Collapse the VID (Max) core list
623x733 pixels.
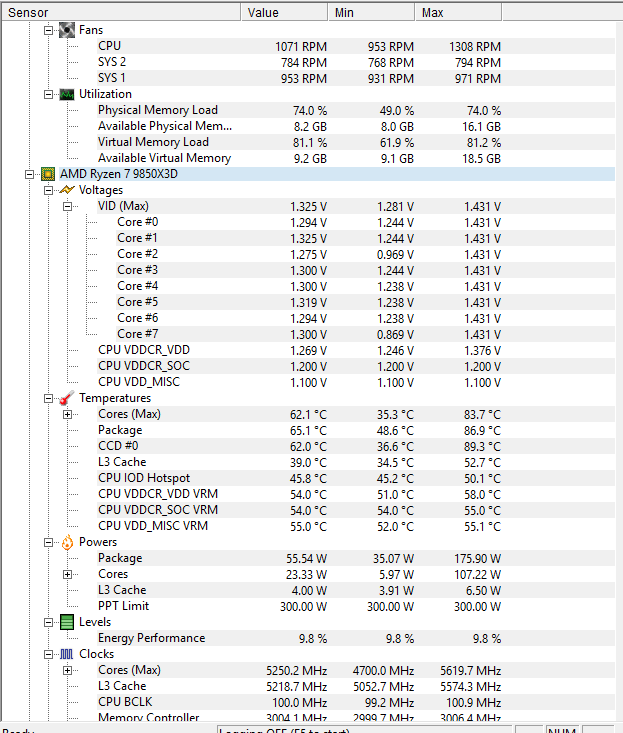(x=67, y=206)
